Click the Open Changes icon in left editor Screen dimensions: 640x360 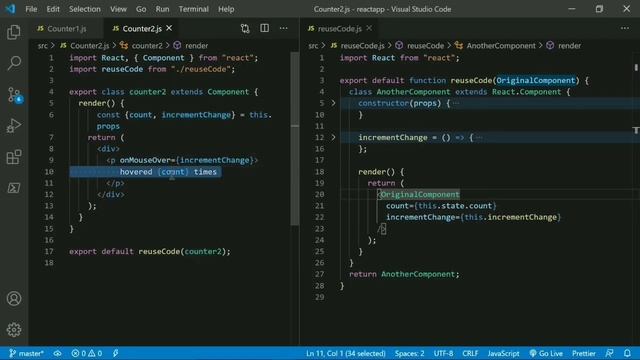point(245,28)
